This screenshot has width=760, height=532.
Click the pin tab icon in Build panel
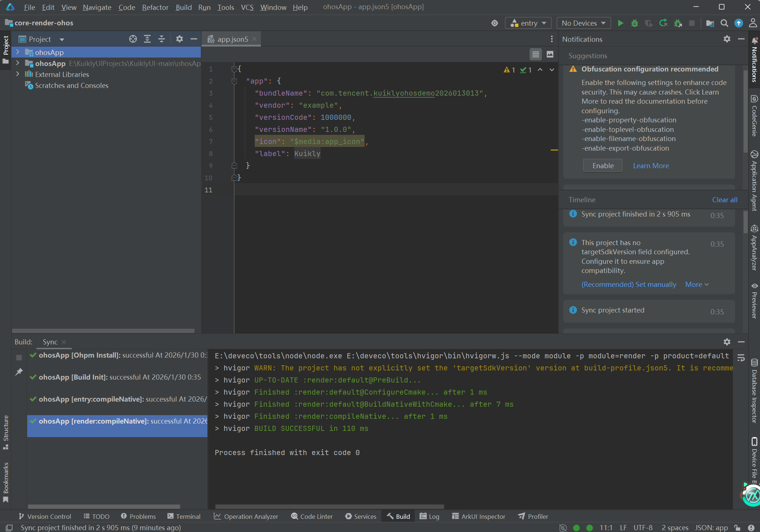(19, 372)
